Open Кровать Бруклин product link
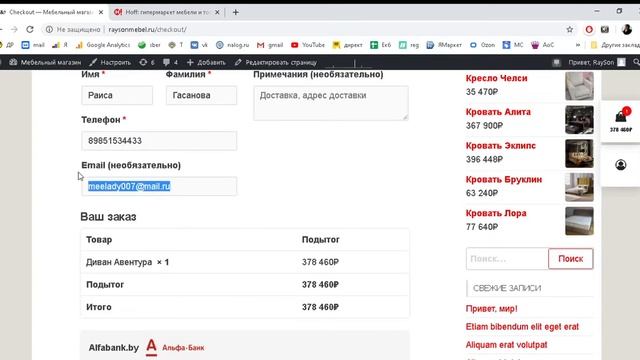The image size is (640, 360). 504,180
